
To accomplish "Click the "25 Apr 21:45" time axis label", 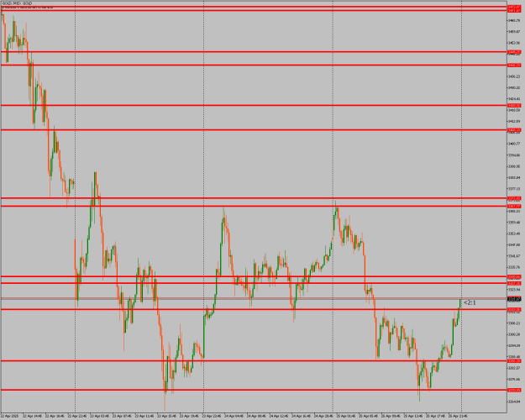I will pos(458,416).
